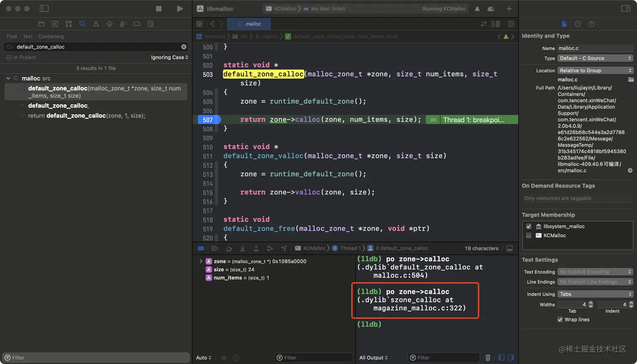
Task: Click Continue program execution button
Action: pos(215,248)
